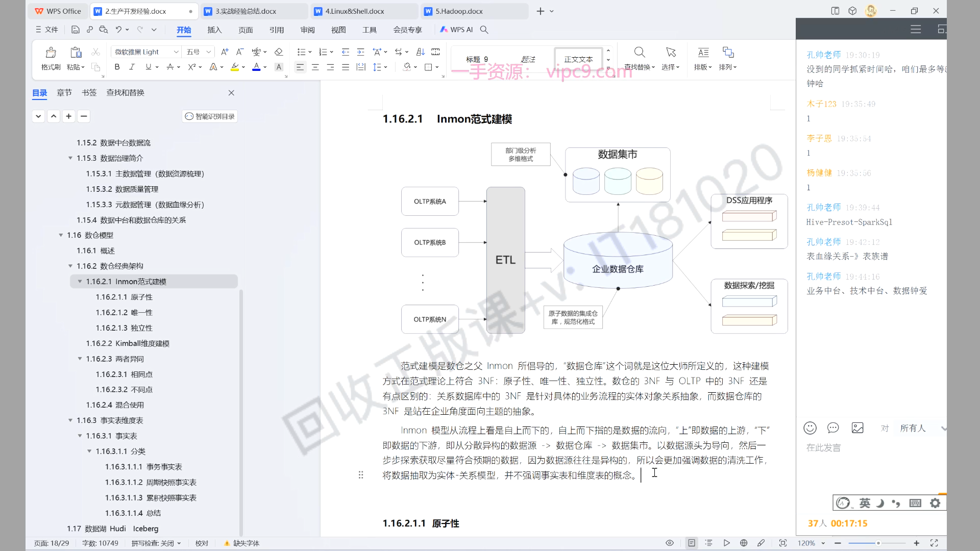Click the clear formatting eraser icon

coord(279,52)
